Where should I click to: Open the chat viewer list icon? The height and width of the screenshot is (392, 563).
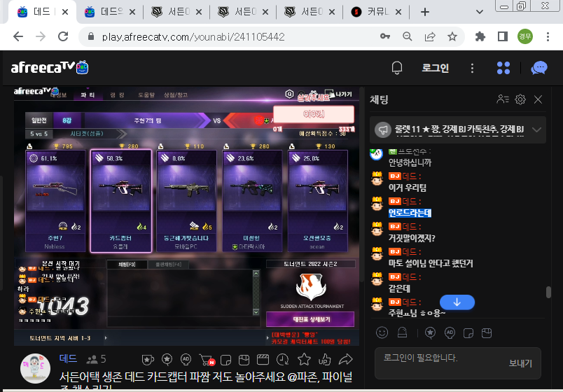tap(502, 99)
